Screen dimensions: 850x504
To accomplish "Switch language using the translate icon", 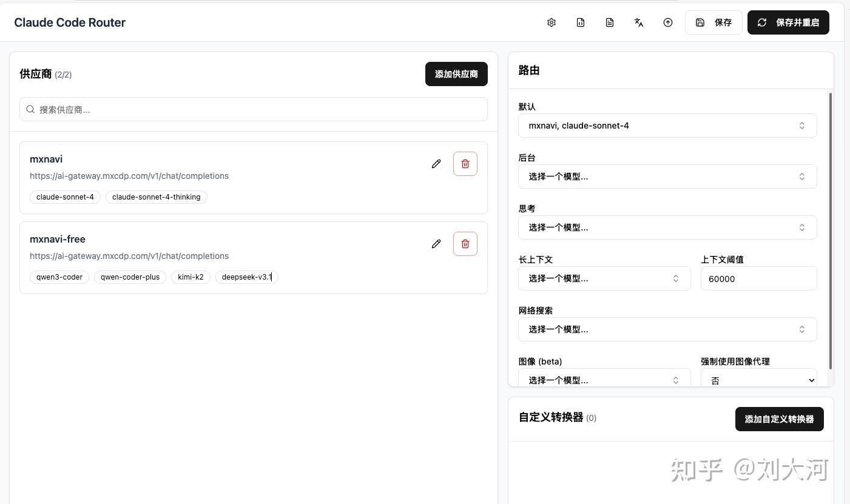I will (x=639, y=22).
